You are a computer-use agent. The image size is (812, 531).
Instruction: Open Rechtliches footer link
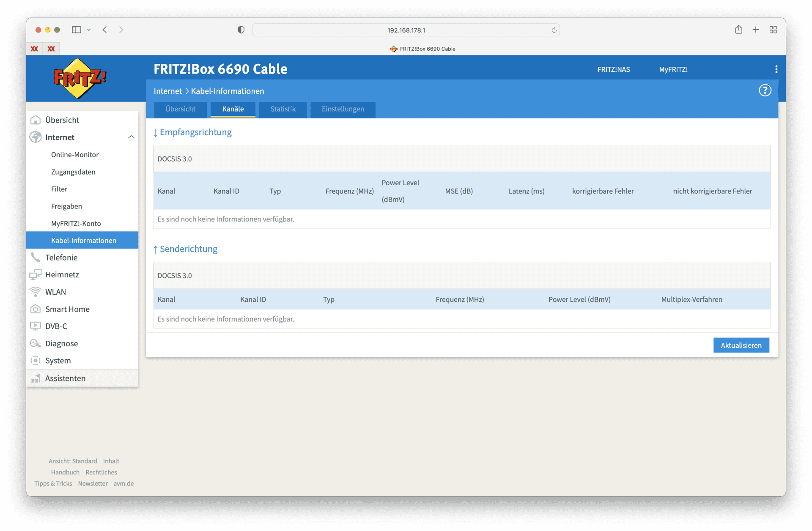click(x=101, y=472)
